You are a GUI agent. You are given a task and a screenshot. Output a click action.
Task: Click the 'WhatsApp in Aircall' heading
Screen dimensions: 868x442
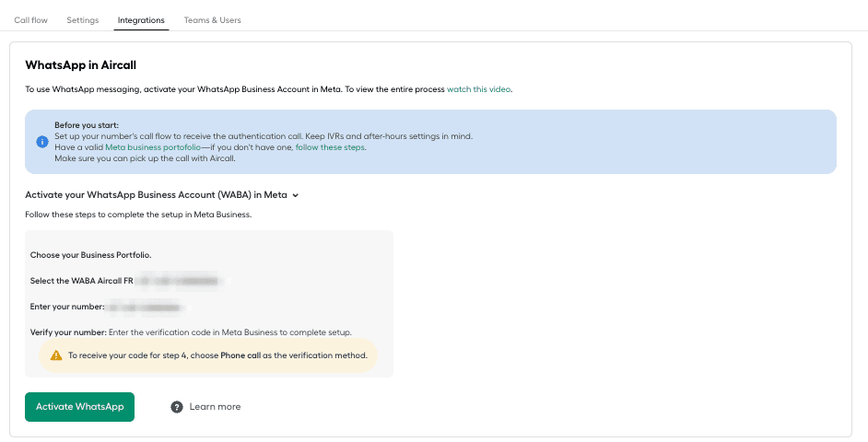(x=81, y=65)
